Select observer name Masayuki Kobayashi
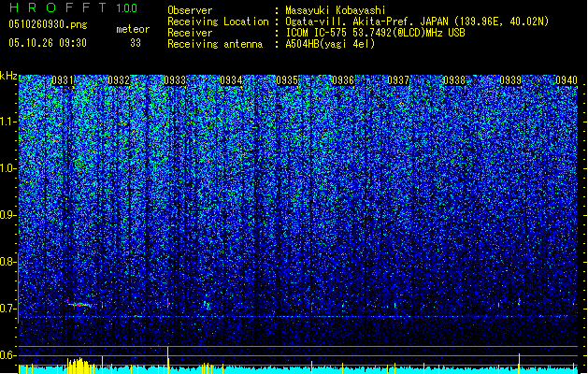Viewport: 588px width, 374px height. click(336, 10)
